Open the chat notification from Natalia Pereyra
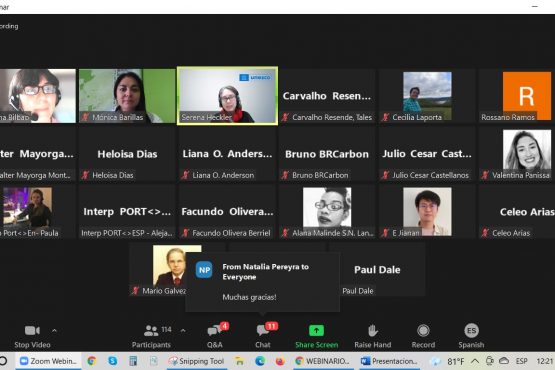This screenshot has width=555, height=370. tap(263, 282)
